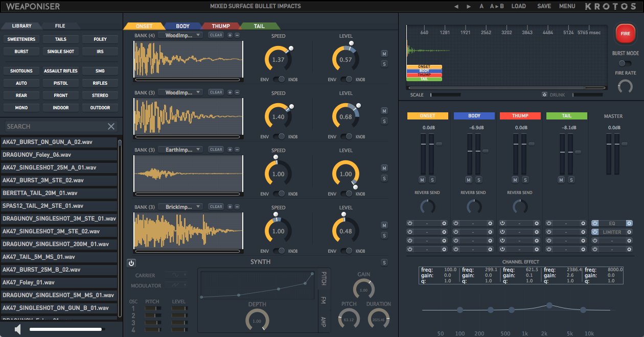Mute the ONSET mixer channel
644x337 pixels.
pos(422,180)
